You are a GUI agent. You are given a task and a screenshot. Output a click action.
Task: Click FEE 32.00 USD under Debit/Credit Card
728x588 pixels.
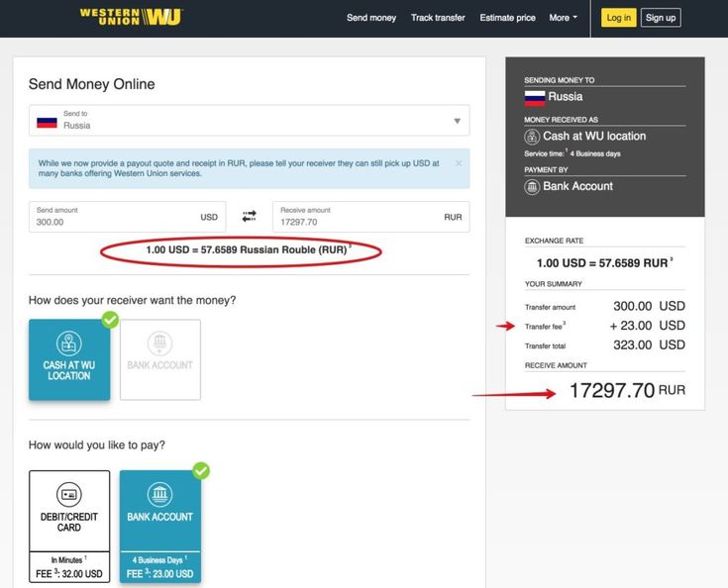(x=69, y=574)
